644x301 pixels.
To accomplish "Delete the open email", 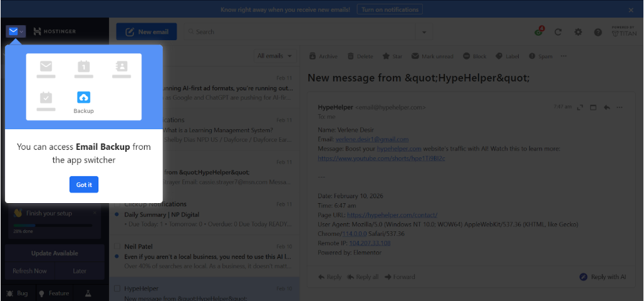I will coord(360,56).
